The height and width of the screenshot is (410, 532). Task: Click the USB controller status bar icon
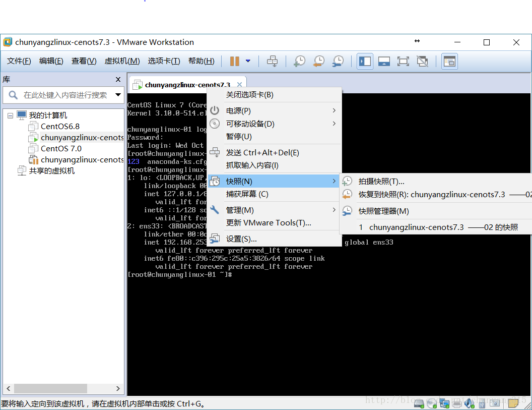tap(482, 403)
